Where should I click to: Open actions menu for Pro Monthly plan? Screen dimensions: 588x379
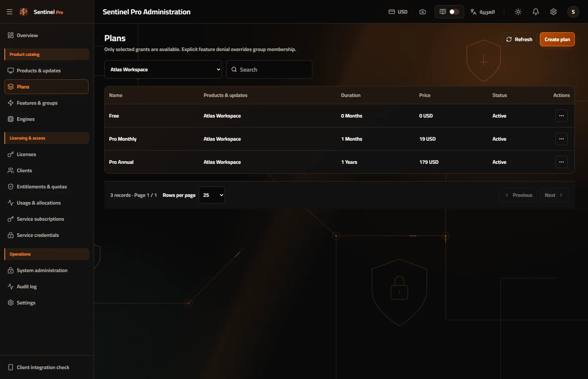point(561,139)
